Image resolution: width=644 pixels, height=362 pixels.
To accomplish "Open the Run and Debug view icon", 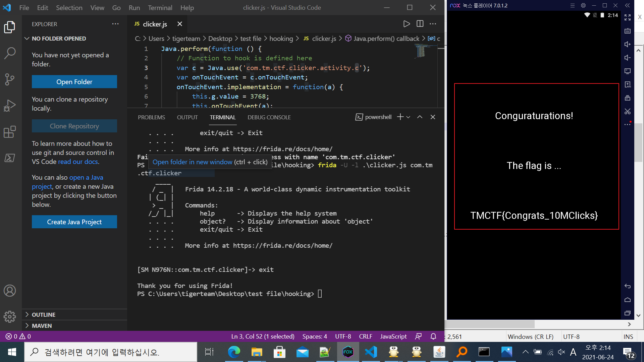I will point(10,106).
